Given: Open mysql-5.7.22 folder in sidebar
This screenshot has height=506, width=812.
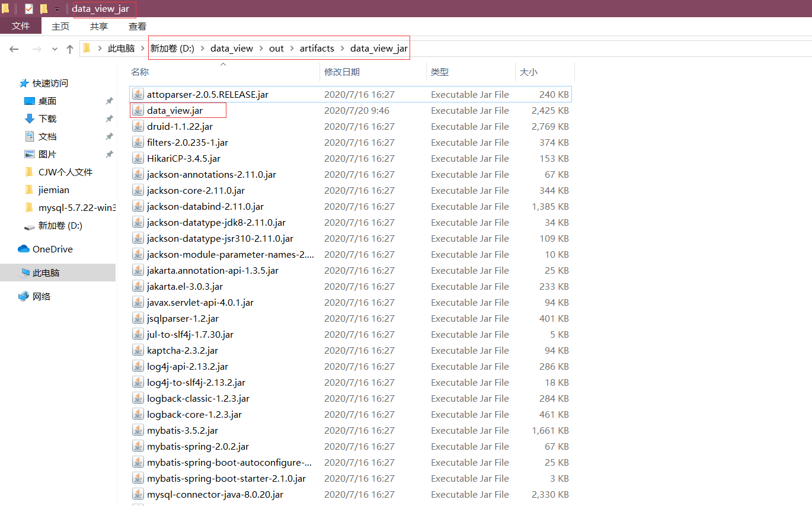Looking at the screenshot, I should pos(76,208).
